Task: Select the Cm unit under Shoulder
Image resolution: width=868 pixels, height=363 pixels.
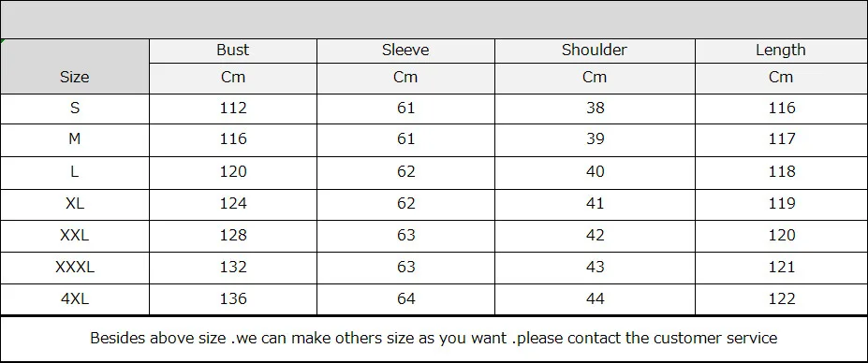Action: click(x=594, y=77)
